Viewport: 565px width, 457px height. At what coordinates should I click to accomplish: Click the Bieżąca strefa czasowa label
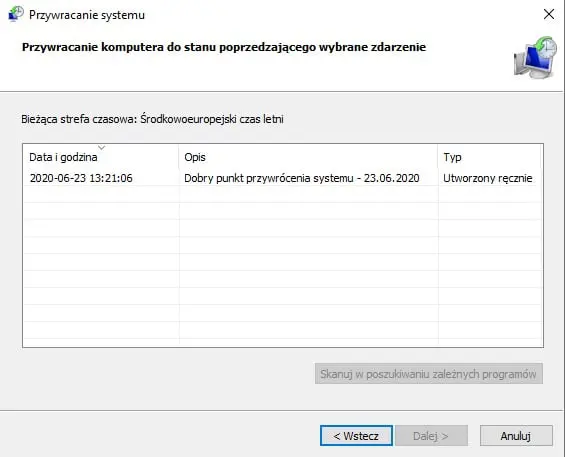click(152, 119)
